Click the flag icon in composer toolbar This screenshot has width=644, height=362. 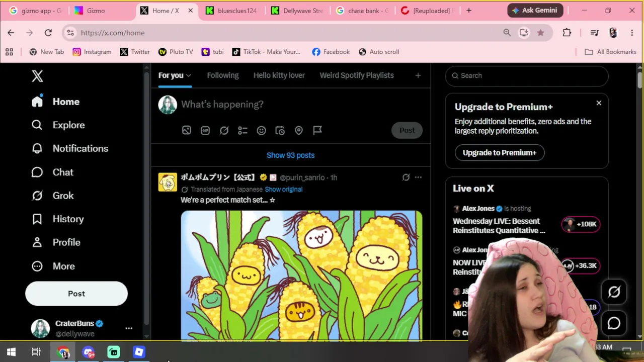pos(317,130)
